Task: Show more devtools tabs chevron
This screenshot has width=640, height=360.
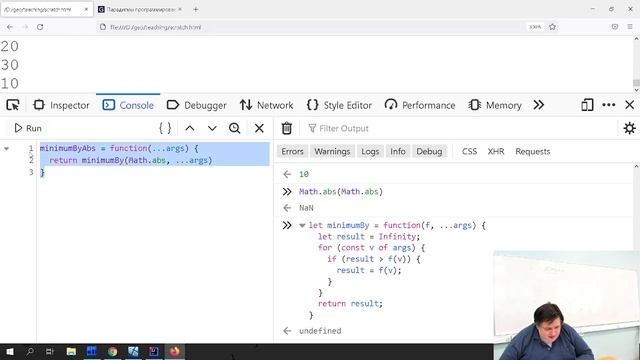Action: (x=538, y=105)
